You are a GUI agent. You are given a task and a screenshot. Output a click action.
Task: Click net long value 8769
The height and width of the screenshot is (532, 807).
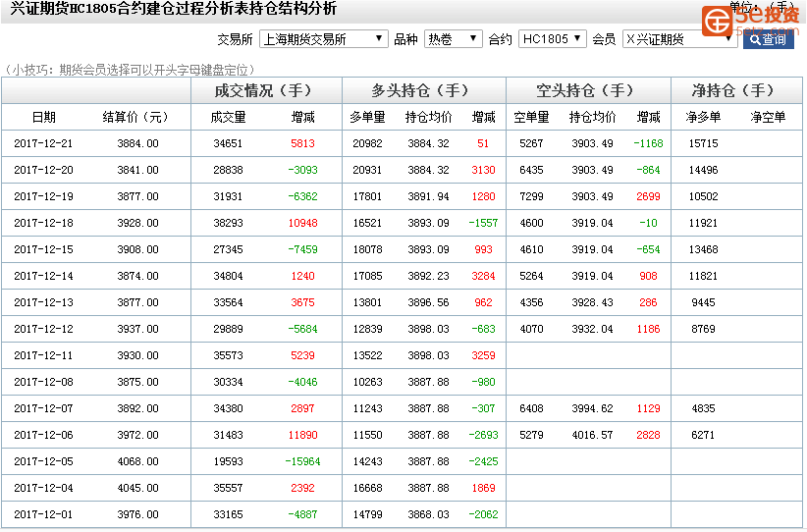click(703, 329)
